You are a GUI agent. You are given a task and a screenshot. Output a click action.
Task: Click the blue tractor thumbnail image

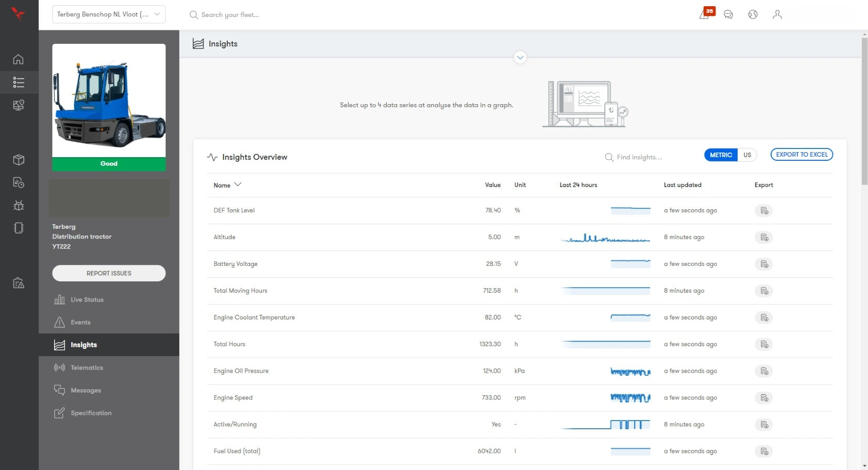tap(109, 100)
